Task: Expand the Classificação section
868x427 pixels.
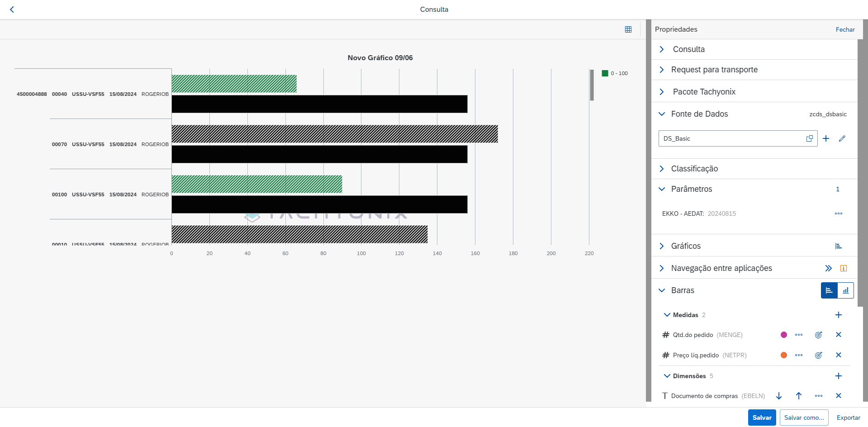Action: point(662,169)
